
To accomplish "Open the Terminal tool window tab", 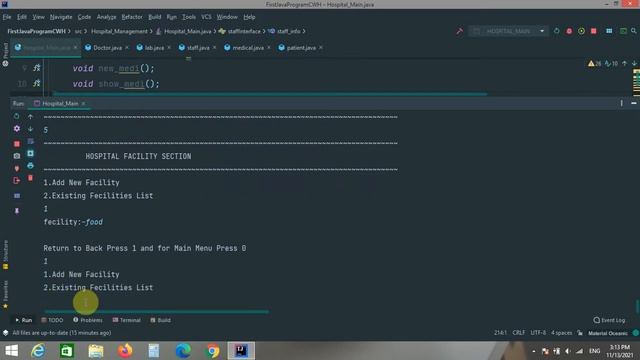I will pos(127,320).
